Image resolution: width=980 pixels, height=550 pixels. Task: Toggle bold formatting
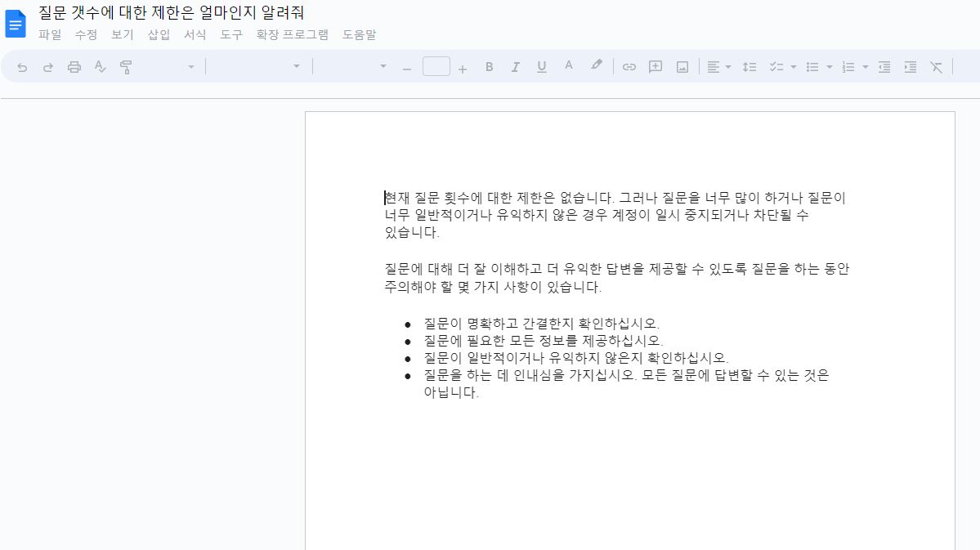pos(489,66)
